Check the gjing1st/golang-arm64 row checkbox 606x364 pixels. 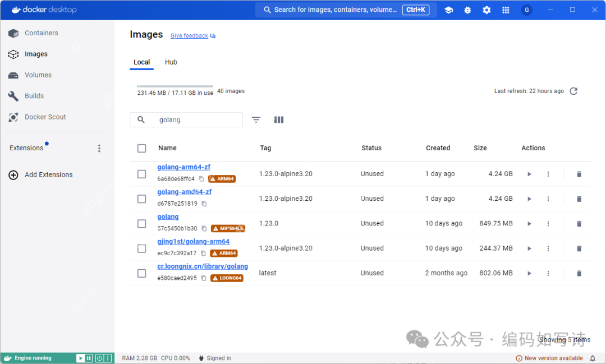(141, 248)
